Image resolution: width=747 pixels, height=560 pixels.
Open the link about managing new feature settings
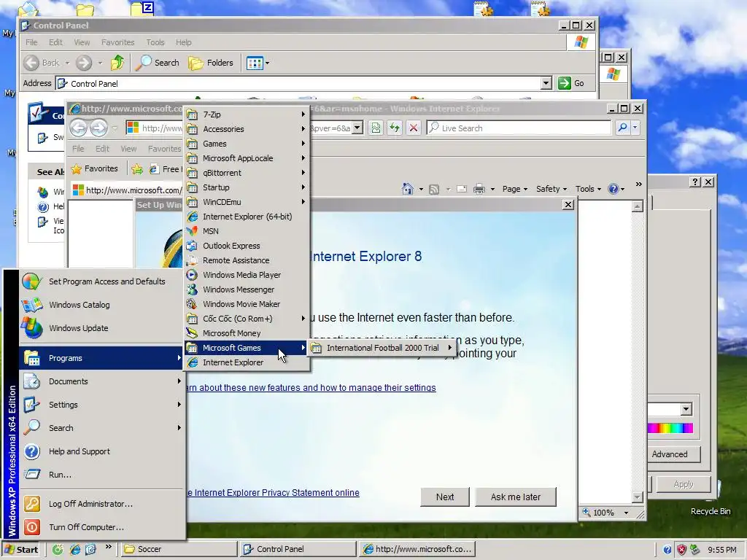(311, 388)
